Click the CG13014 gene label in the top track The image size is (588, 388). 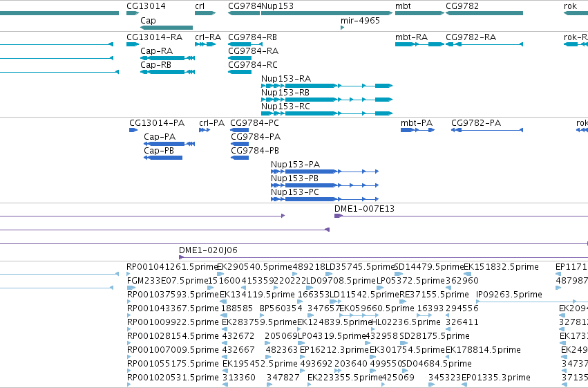click(146, 6)
